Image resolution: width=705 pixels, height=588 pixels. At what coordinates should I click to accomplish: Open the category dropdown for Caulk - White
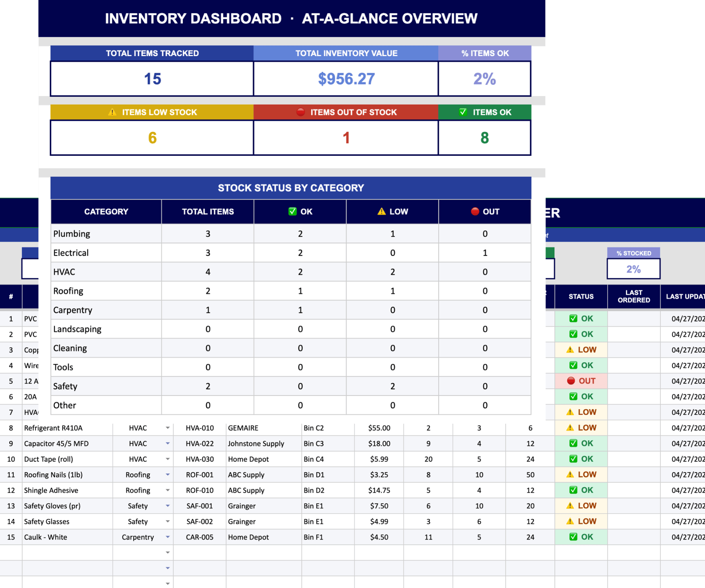click(168, 537)
